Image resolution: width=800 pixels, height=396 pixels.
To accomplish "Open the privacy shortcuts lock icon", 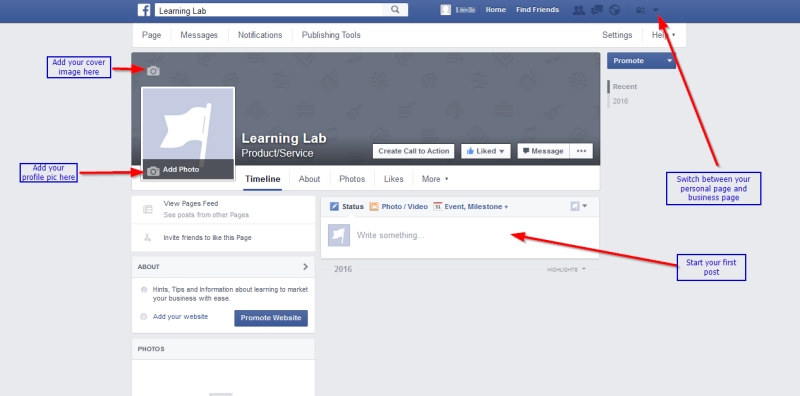I will 640,10.
